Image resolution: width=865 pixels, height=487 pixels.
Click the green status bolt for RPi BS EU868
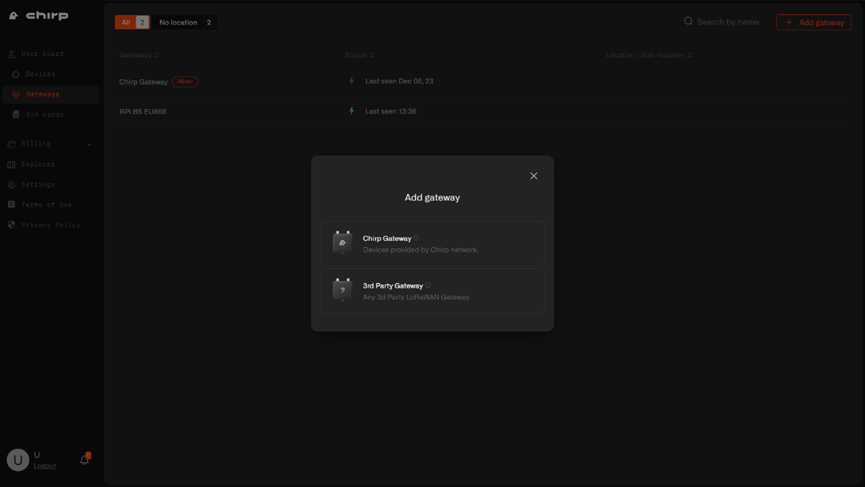point(351,111)
